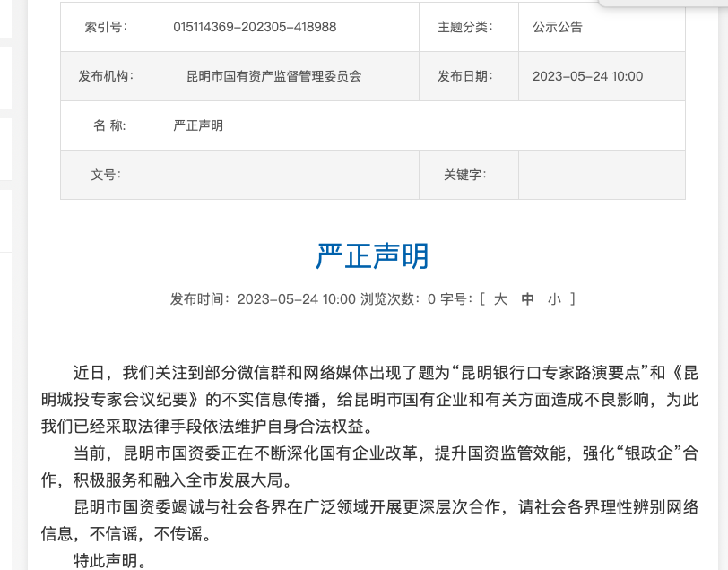The image size is (728, 570).
Task: Click the 主题分类 label cell
Action: (x=464, y=27)
